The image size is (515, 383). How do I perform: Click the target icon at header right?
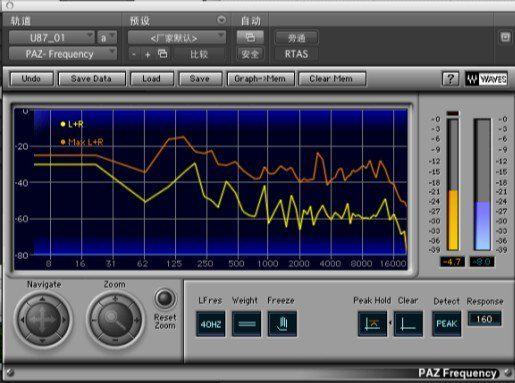pos(505,37)
